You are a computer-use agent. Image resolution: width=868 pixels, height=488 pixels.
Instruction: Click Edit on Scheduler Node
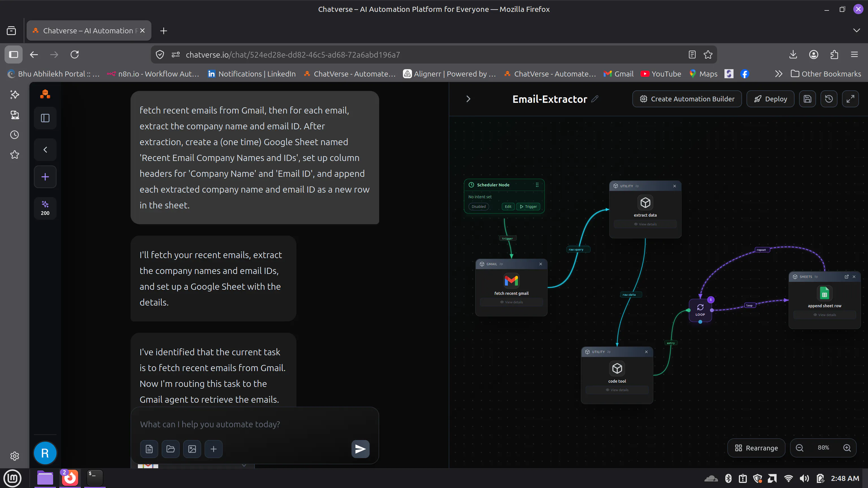pos(508,206)
